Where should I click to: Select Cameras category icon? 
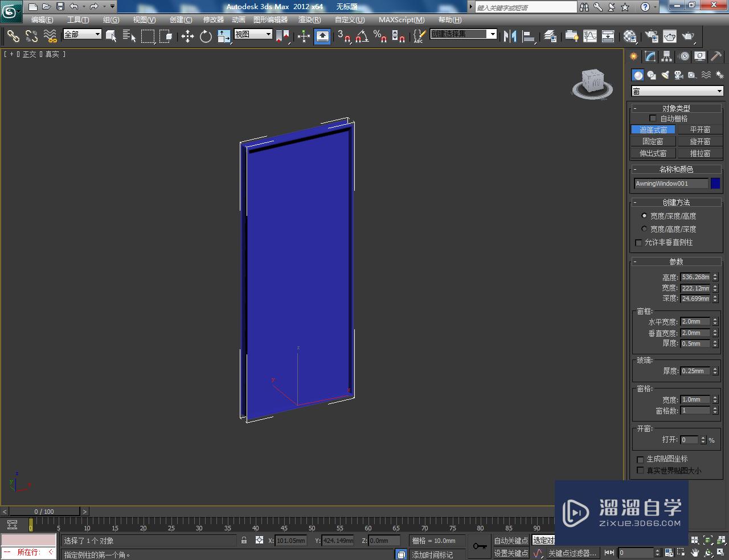[678, 75]
